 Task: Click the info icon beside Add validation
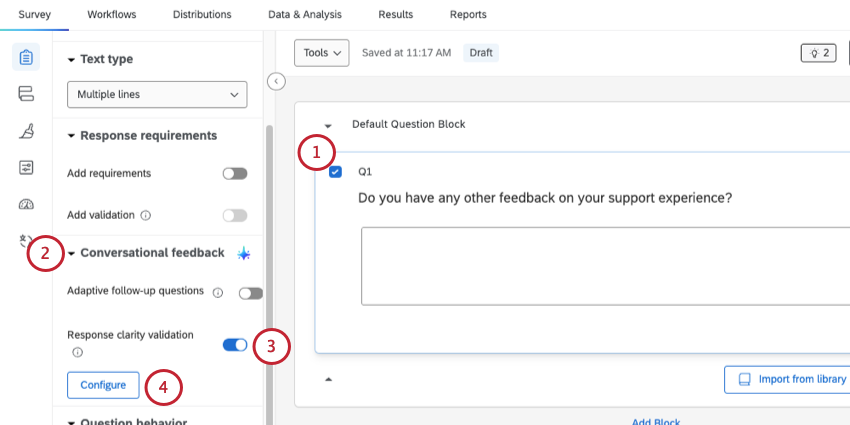click(145, 215)
